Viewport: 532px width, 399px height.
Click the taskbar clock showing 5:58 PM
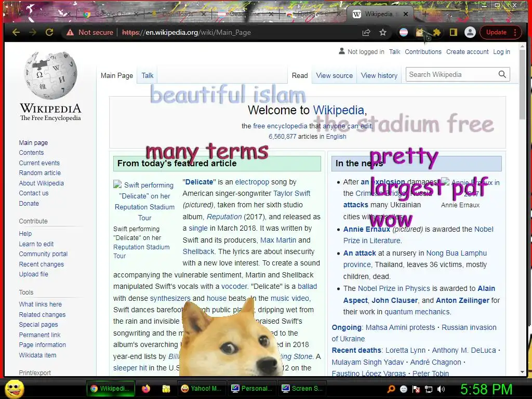coord(486,389)
